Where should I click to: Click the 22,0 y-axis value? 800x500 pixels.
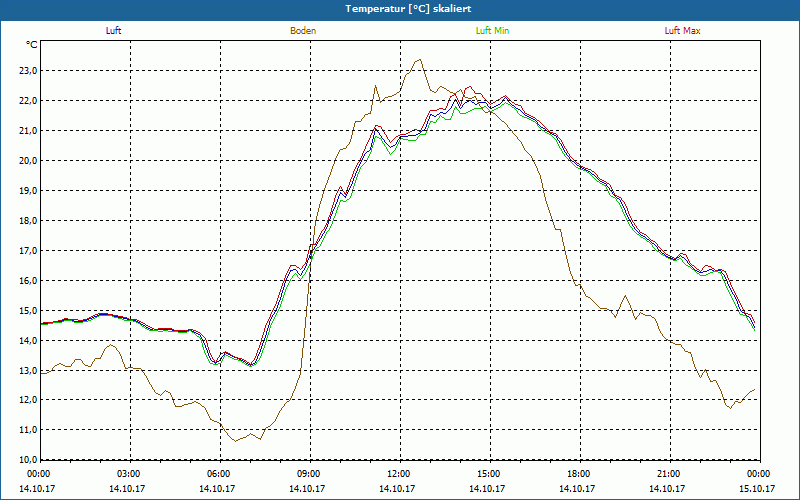coord(28,101)
